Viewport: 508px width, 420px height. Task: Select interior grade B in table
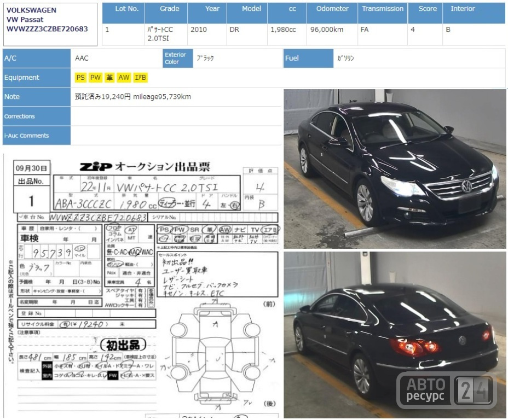(x=448, y=30)
